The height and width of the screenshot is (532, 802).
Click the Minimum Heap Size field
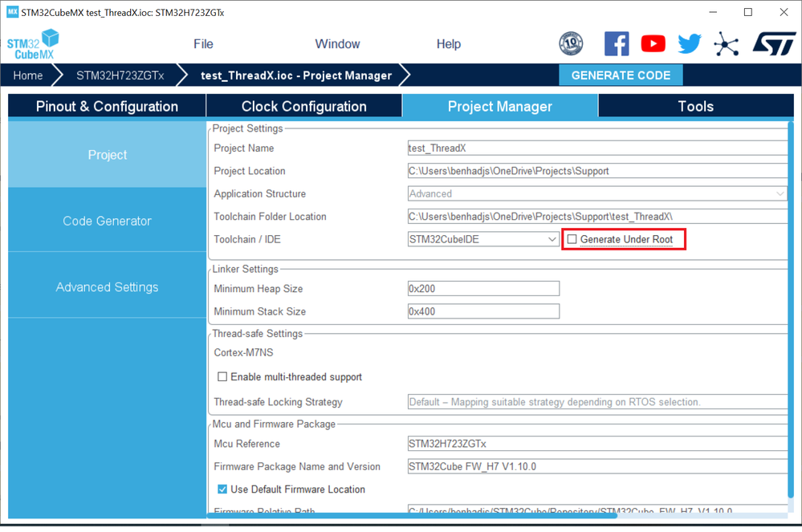pos(483,289)
